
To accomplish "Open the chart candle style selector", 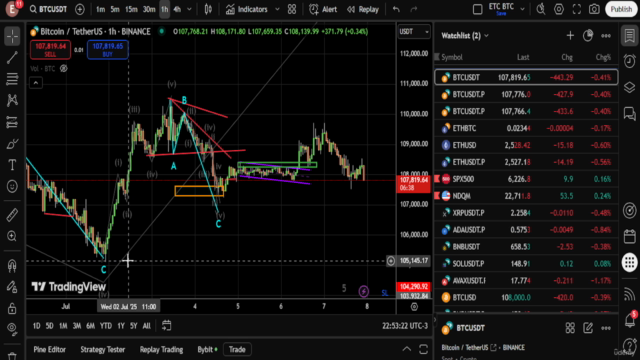I will (208, 9).
